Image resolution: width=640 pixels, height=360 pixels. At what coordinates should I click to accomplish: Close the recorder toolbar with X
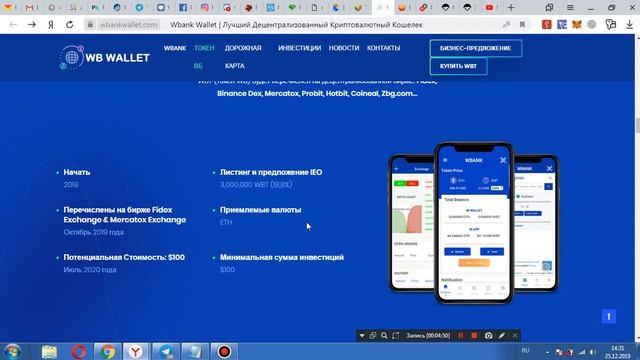[x=515, y=336]
